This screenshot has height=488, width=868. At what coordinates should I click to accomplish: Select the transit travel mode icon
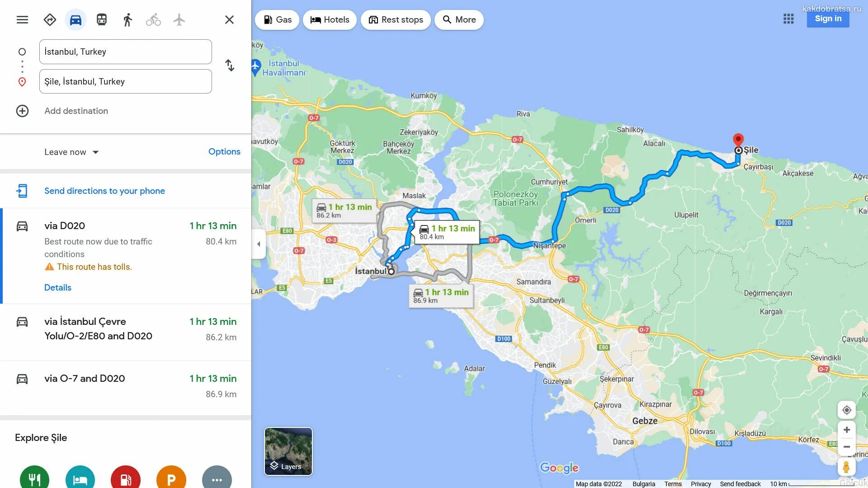point(102,20)
